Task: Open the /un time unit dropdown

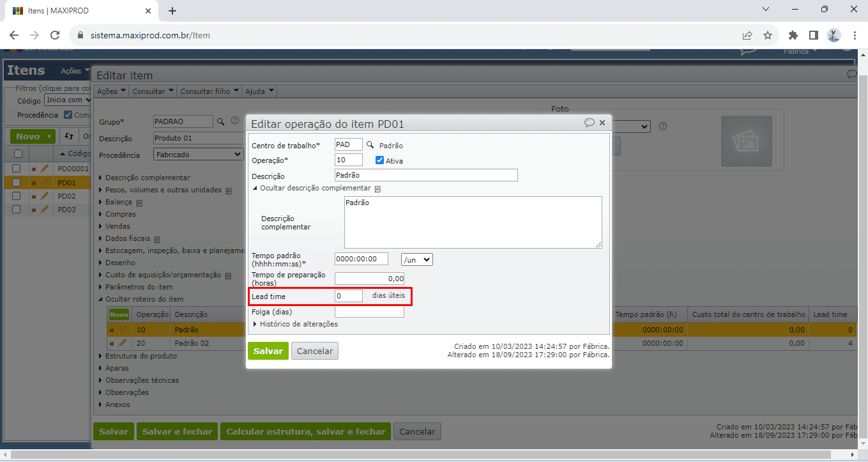Action: (x=416, y=259)
